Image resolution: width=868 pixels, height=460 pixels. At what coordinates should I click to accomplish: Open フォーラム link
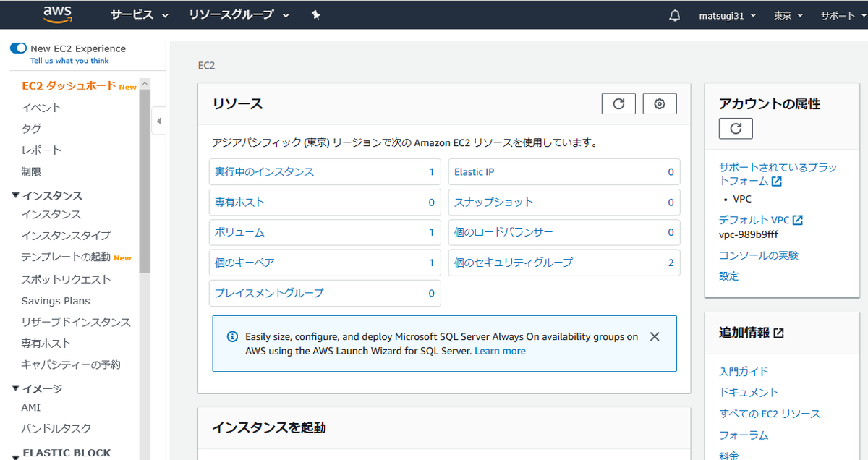(x=744, y=435)
